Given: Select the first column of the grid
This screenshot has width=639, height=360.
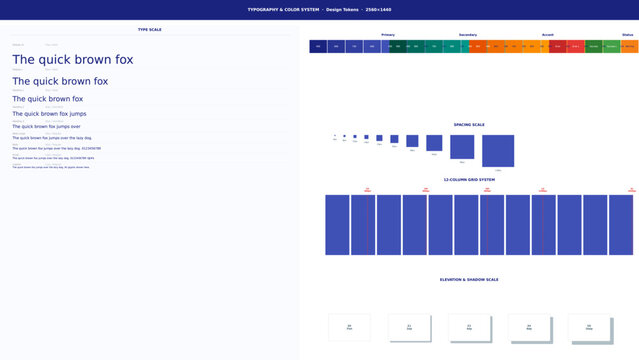Looking at the screenshot, I should (337, 225).
